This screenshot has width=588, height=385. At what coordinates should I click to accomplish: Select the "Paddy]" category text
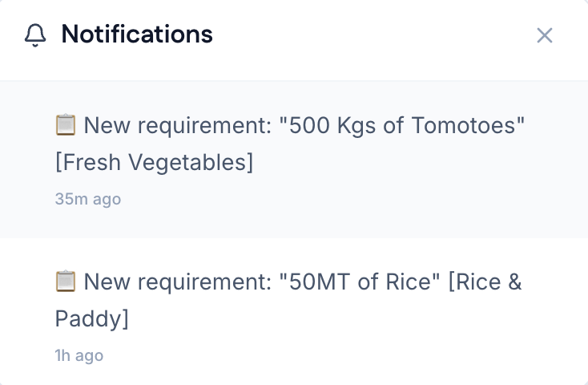tap(91, 319)
